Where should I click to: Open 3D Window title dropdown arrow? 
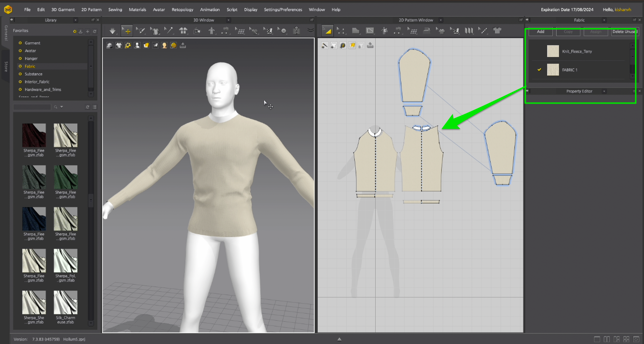coord(229,20)
